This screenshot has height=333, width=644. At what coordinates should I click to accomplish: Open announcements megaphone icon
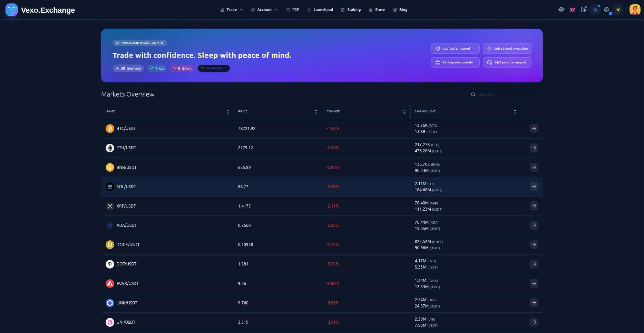[584, 10]
